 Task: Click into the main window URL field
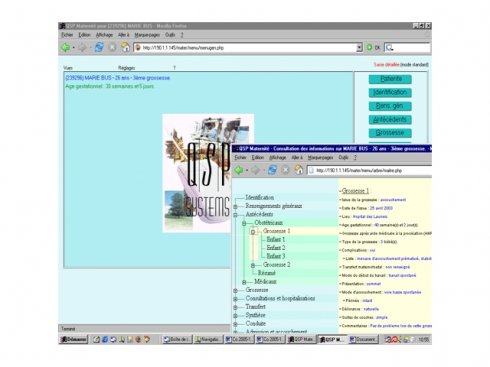(248, 47)
